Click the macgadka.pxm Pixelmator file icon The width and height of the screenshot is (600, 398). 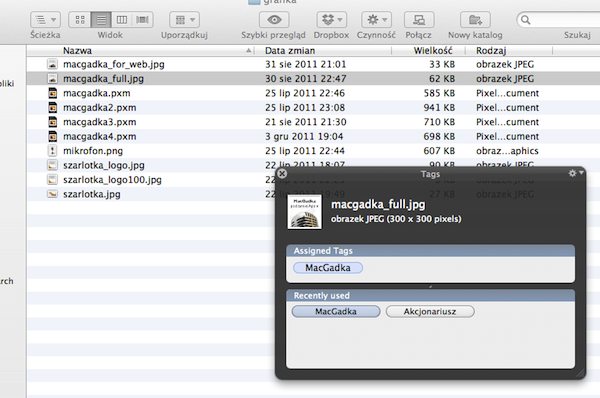pyautogui.click(x=52, y=93)
